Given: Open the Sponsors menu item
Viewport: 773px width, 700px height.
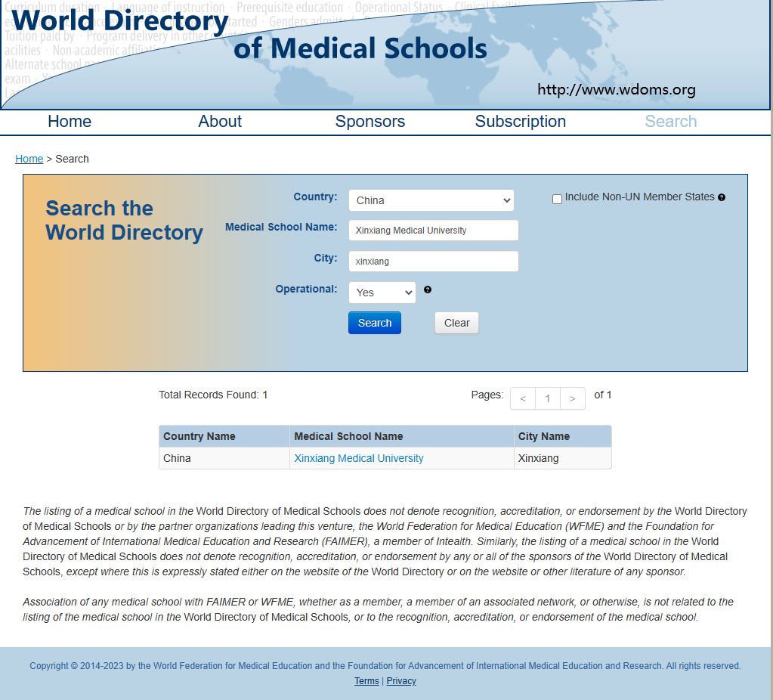Looking at the screenshot, I should pos(370,122).
